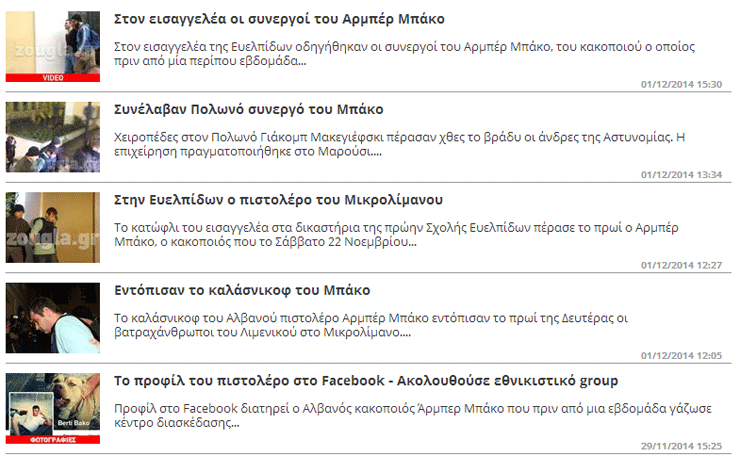Click the timestamp 01/12/2014 12:05
This screenshot has width=740, height=456.
(681, 355)
